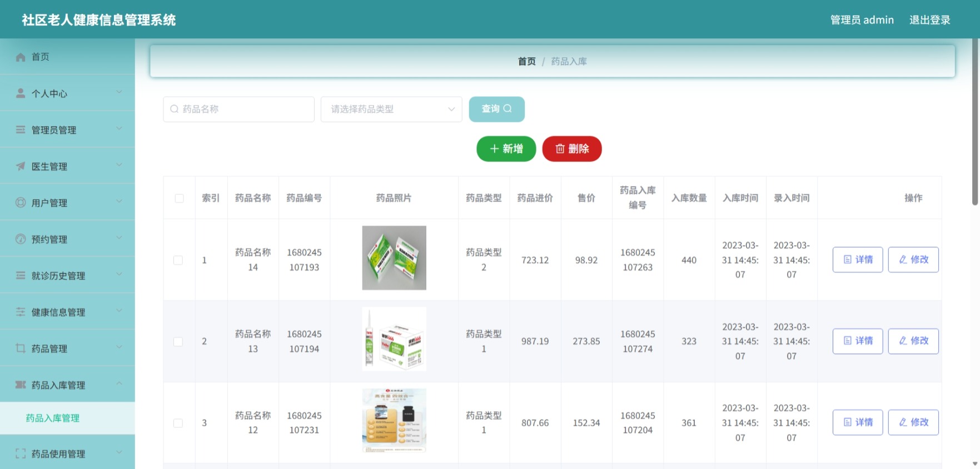
Task: Expand 管理员管理 menu chevron
Action: [119, 128]
